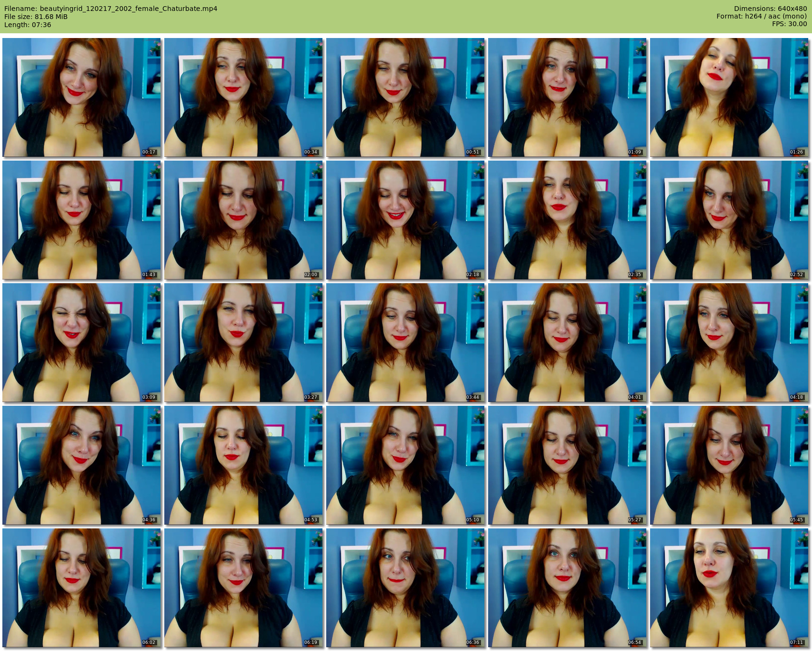Screen dimensions: 812x651
Task: Click the frame labeled 01:43
Action: tap(82, 220)
